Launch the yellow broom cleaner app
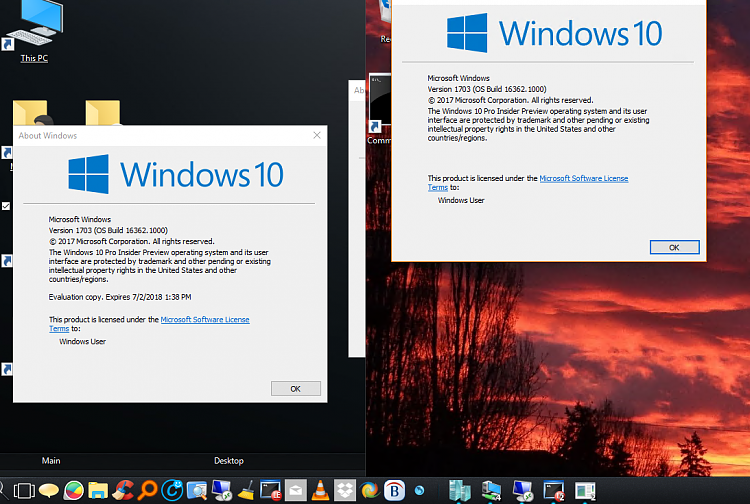Image resolution: width=750 pixels, height=504 pixels. click(246, 491)
